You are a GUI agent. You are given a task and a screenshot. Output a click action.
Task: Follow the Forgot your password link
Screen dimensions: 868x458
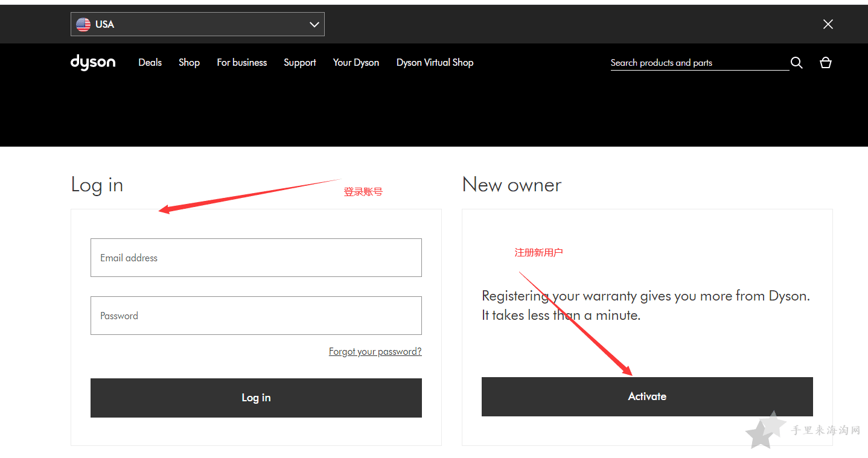(x=375, y=351)
